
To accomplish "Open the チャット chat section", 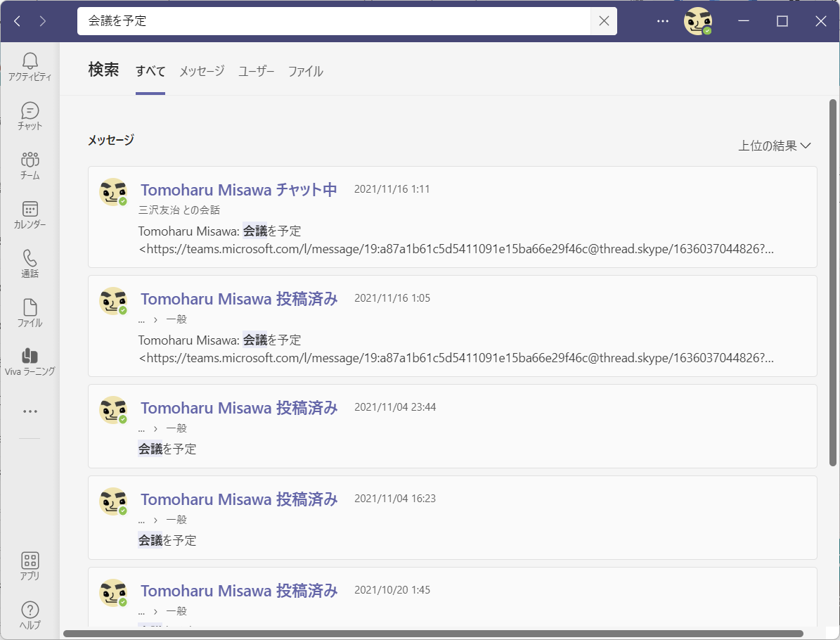I will pyautogui.click(x=30, y=116).
